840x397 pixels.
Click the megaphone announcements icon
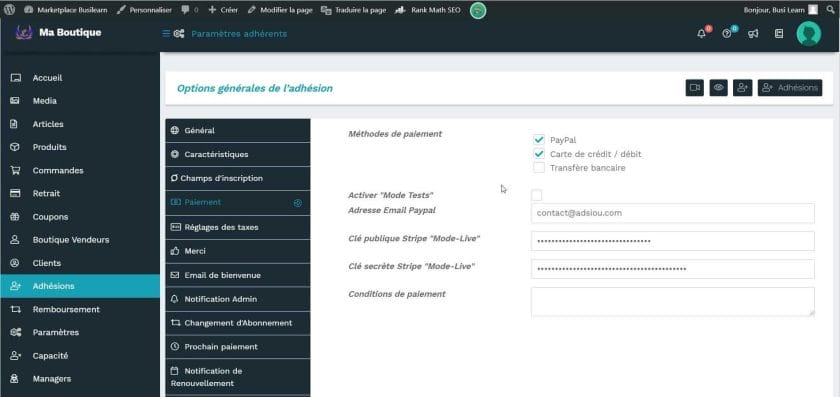pos(753,34)
